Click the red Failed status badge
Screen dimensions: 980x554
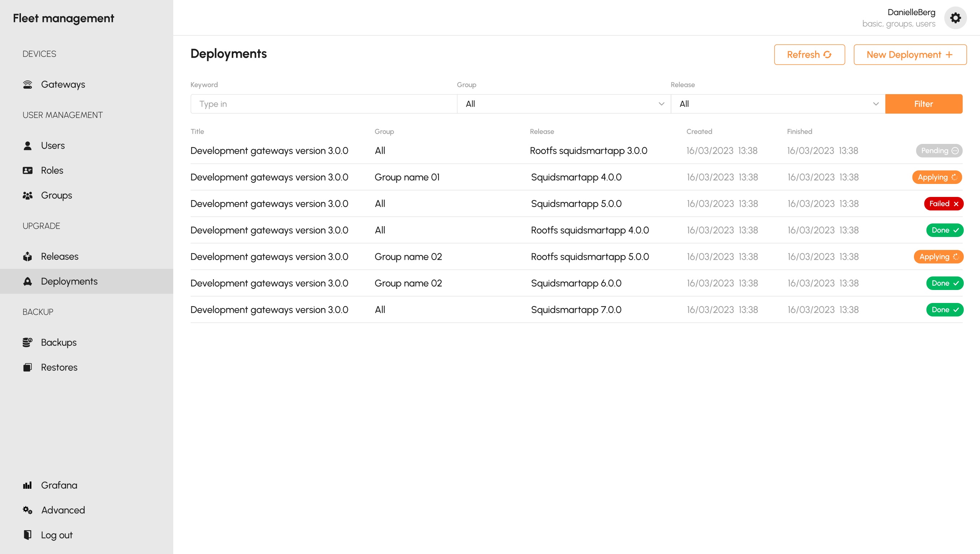[x=944, y=204]
